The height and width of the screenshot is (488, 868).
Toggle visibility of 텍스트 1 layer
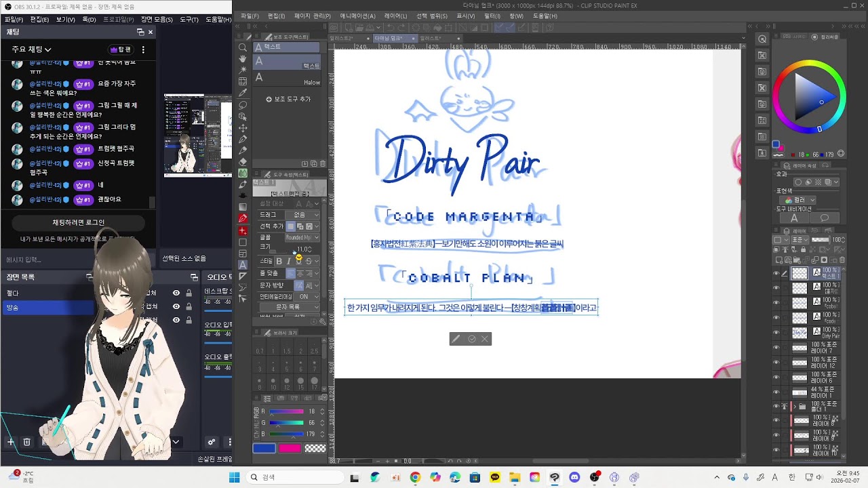776,273
